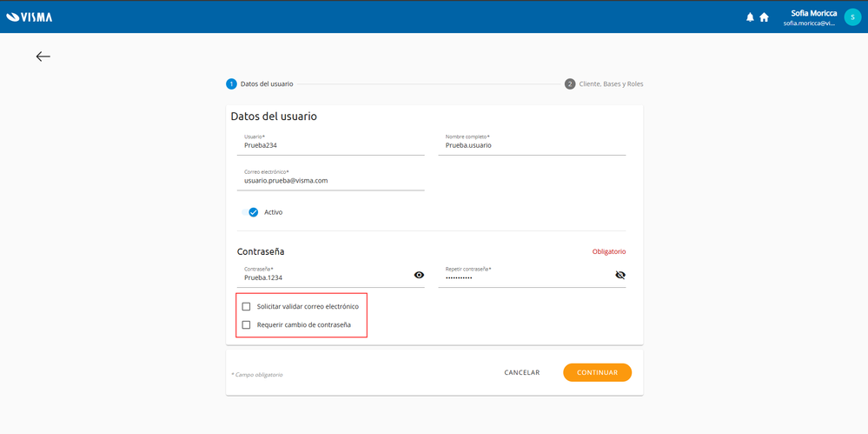Open the notifications bell
868x434 pixels.
pyautogui.click(x=750, y=17)
